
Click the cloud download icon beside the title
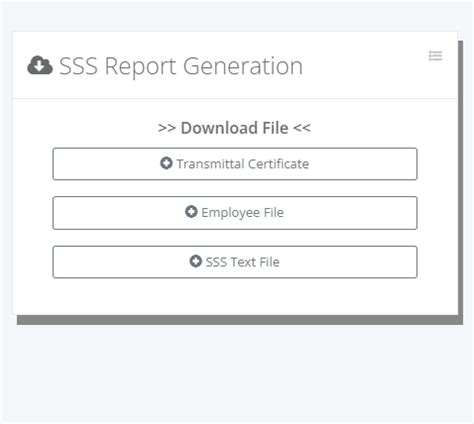40,65
